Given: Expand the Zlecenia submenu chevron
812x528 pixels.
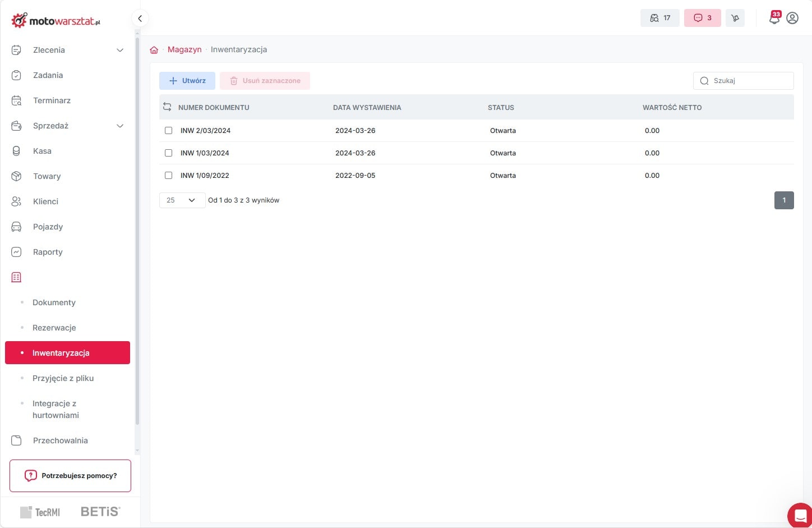Looking at the screenshot, I should click(119, 50).
